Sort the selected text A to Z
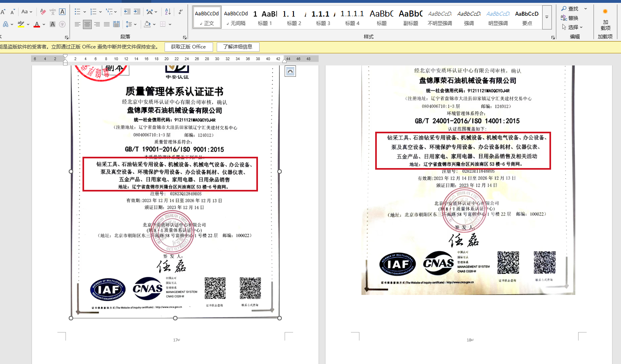The image size is (621, 364). click(x=168, y=12)
